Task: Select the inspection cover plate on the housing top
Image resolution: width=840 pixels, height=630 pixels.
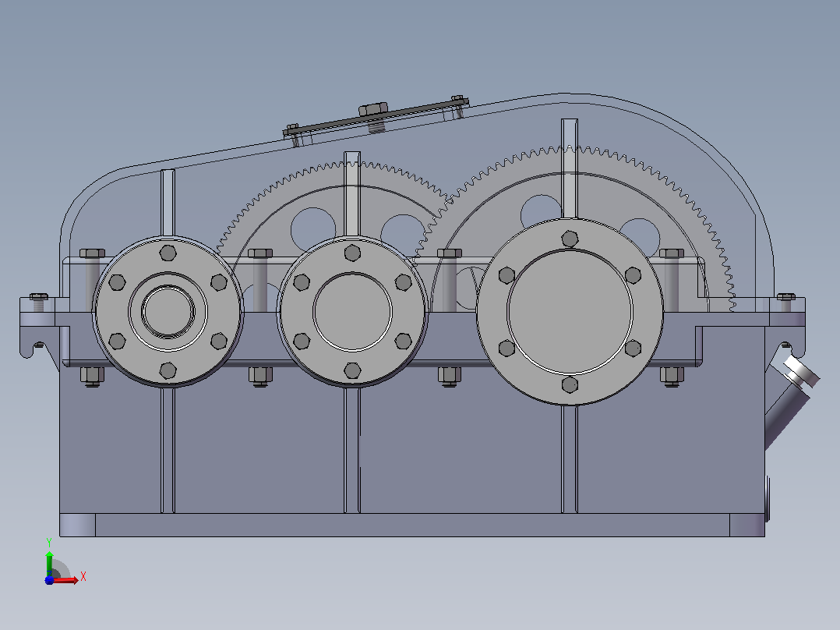Action: click(376, 116)
